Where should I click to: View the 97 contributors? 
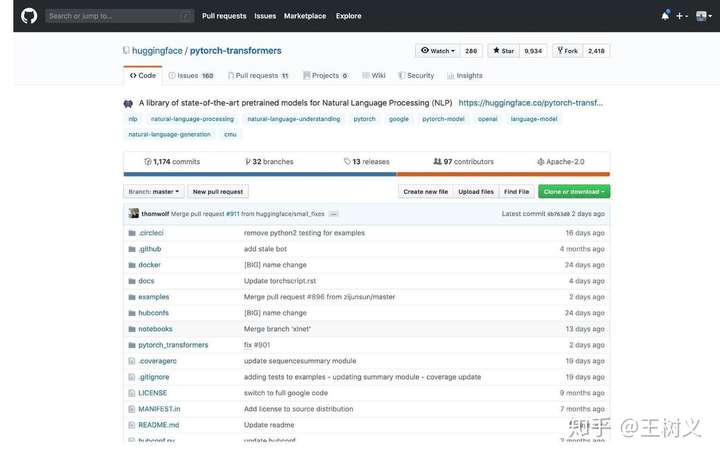[463, 162]
